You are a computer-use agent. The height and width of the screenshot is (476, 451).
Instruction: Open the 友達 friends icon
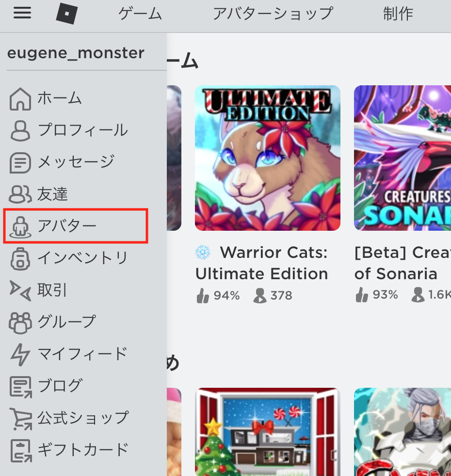pyautogui.click(x=20, y=194)
